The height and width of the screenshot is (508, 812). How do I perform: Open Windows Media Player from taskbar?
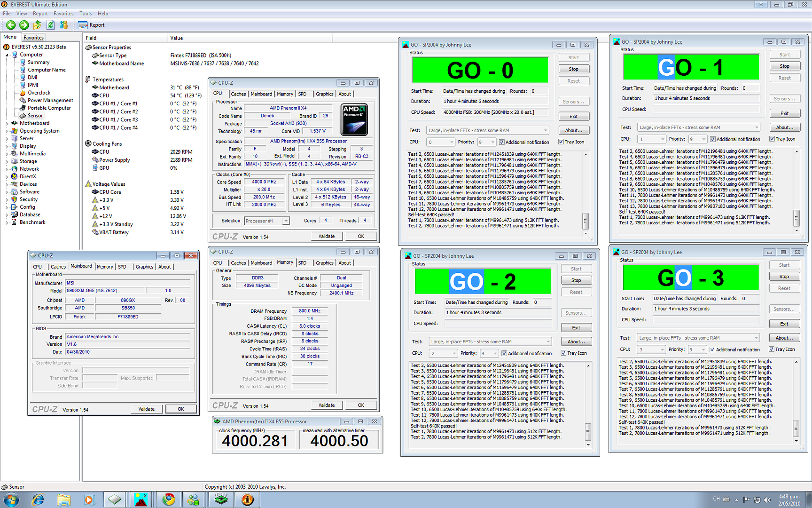click(89, 500)
